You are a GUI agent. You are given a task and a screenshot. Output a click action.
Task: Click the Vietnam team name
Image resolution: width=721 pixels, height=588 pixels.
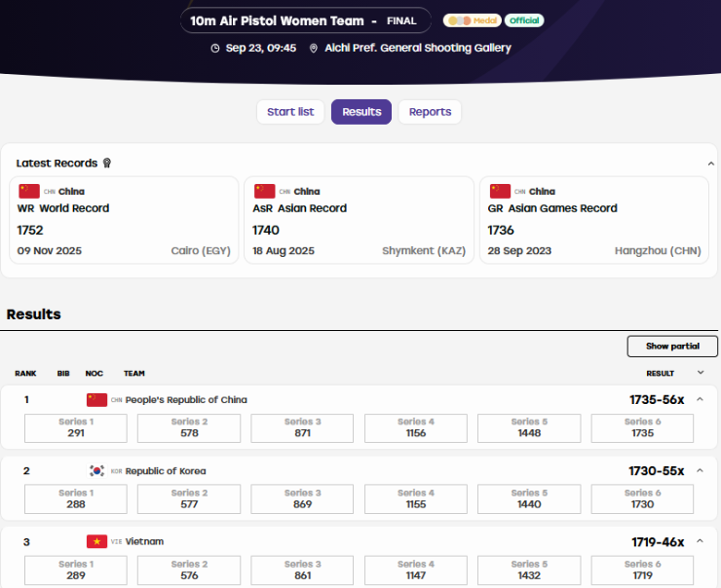click(144, 541)
